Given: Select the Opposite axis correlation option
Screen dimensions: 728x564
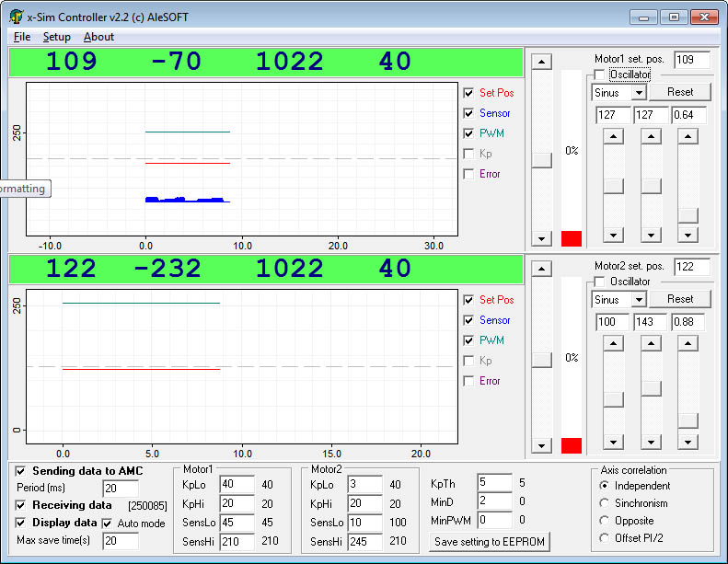Looking at the screenshot, I should (605, 521).
